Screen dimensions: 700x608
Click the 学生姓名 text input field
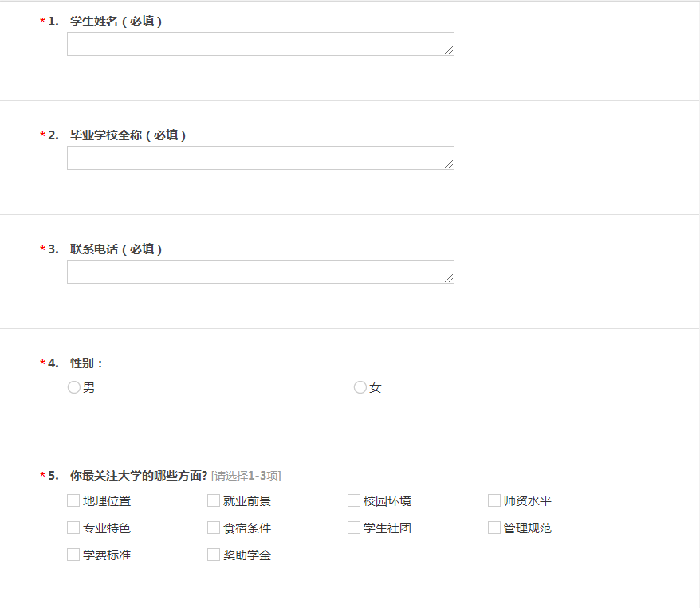point(260,44)
